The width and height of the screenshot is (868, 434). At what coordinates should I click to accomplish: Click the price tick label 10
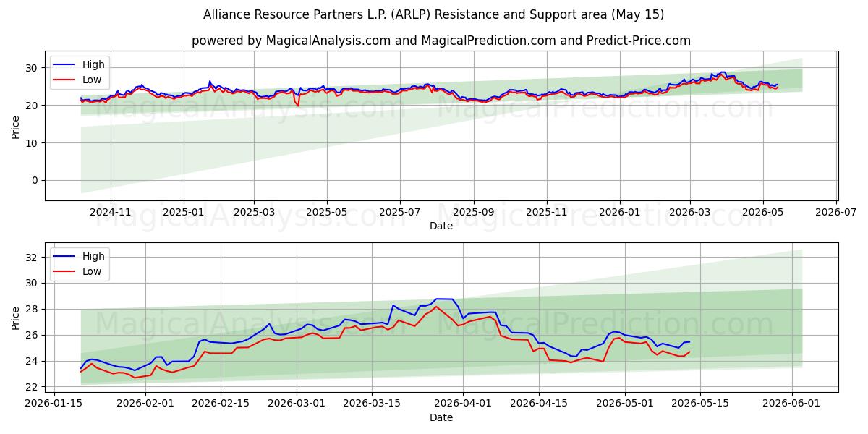pos(33,143)
